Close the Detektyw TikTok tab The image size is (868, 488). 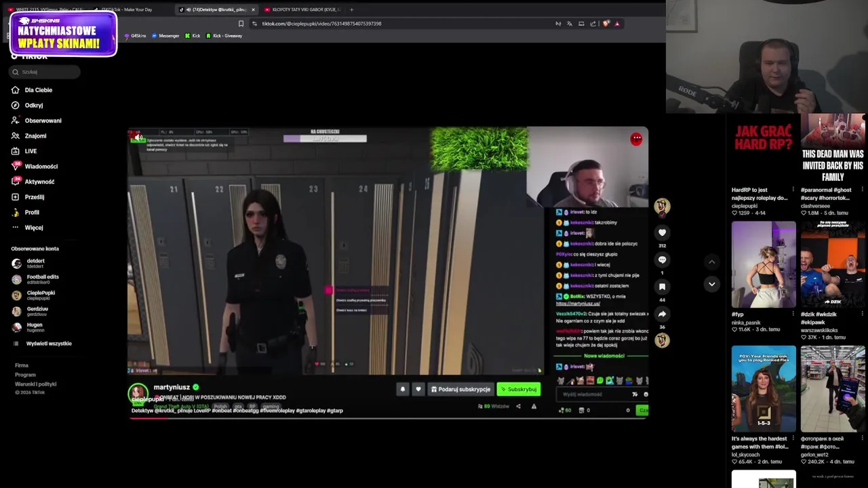(x=253, y=9)
